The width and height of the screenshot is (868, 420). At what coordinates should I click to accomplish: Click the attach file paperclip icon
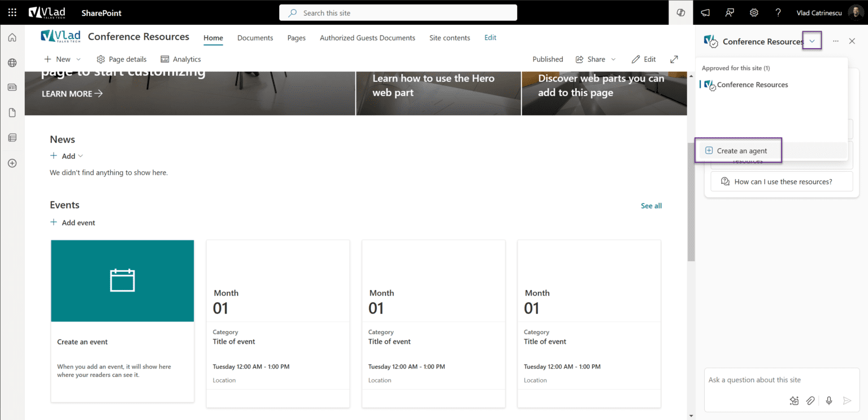pos(810,400)
